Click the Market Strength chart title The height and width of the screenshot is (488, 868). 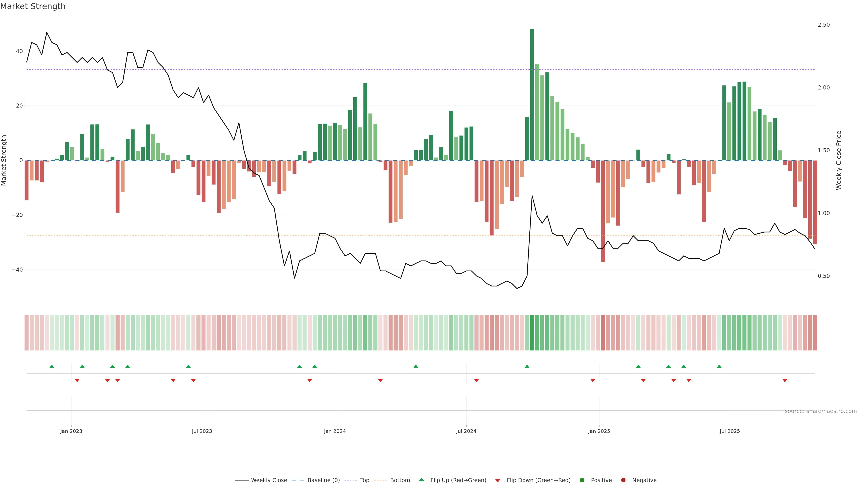[x=33, y=6]
